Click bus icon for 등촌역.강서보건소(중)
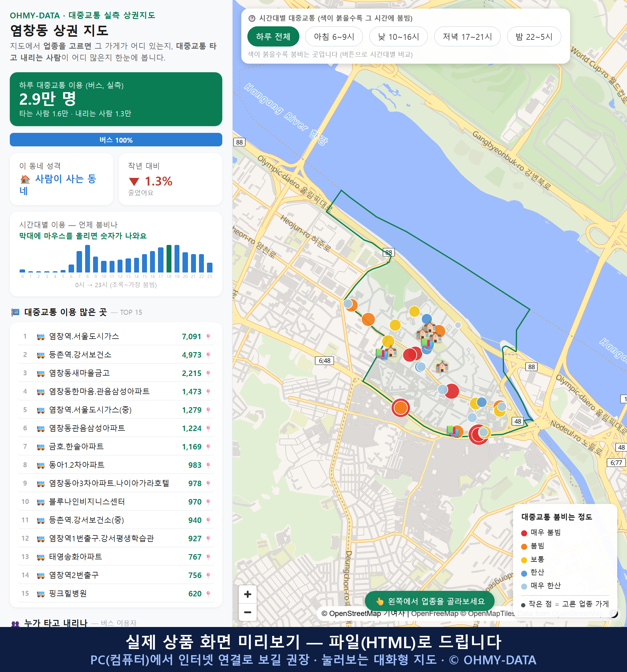This screenshot has height=672, width=627. (40, 520)
